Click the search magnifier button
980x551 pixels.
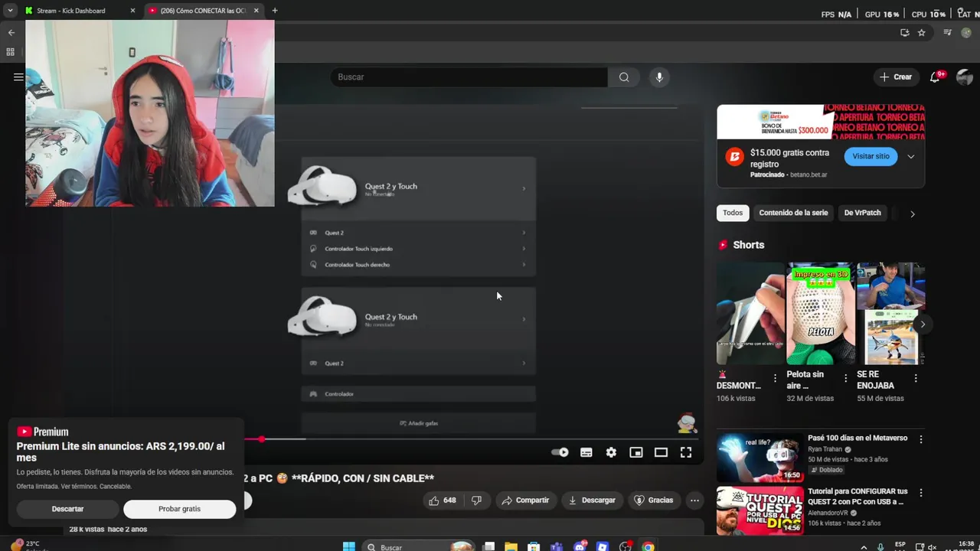coord(624,77)
